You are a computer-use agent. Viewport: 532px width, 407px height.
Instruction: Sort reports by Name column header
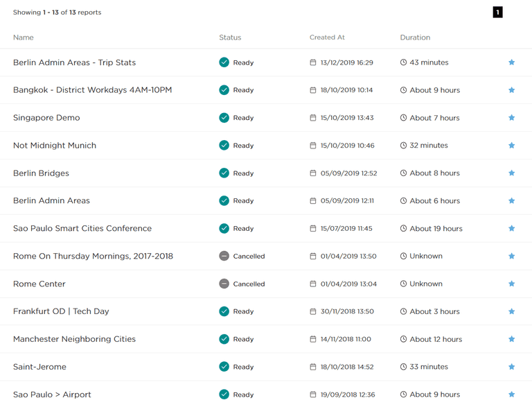point(24,37)
